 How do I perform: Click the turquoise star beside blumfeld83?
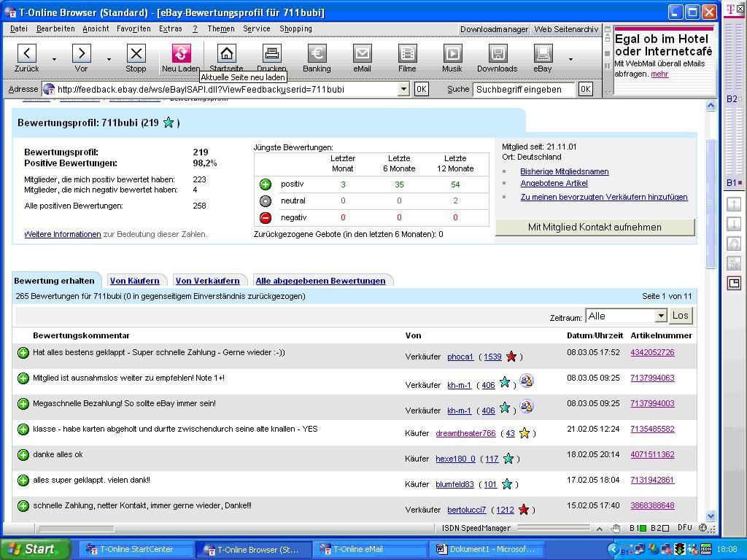click(x=507, y=484)
